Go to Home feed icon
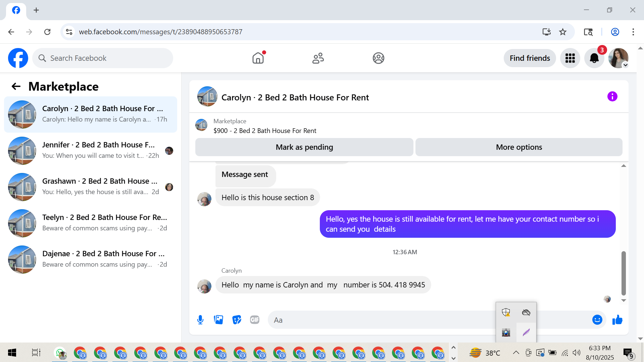Screen dimensions: 644x362 (258, 58)
